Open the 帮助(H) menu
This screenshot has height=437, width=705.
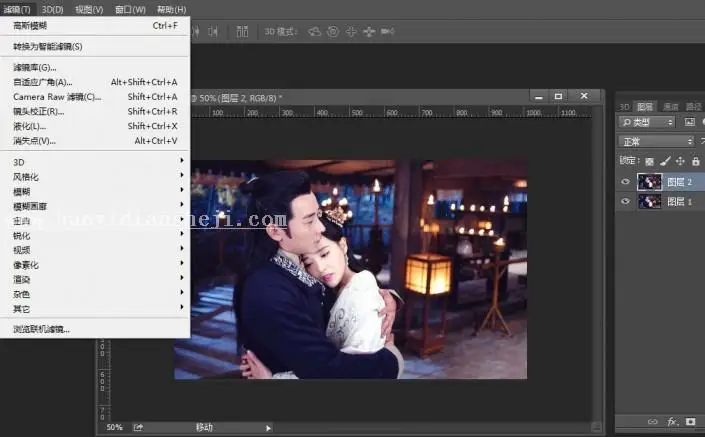click(x=171, y=9)
